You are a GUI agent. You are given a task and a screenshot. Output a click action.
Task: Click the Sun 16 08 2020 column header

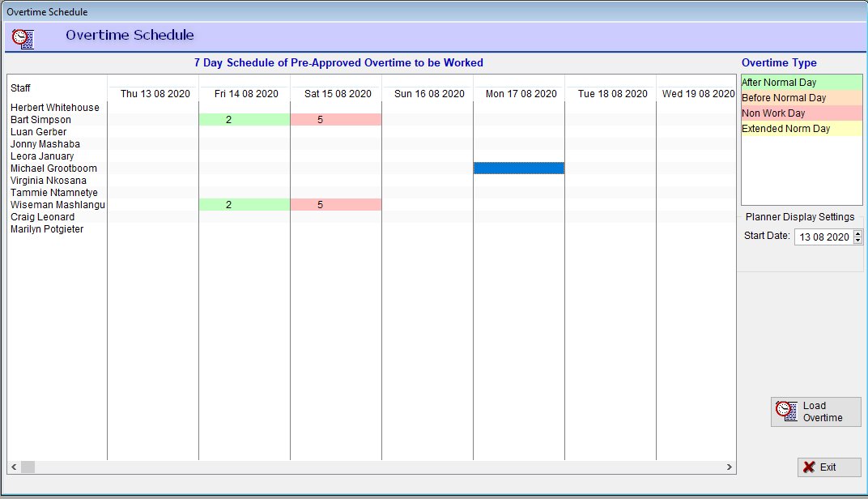(x=429, y=94)
